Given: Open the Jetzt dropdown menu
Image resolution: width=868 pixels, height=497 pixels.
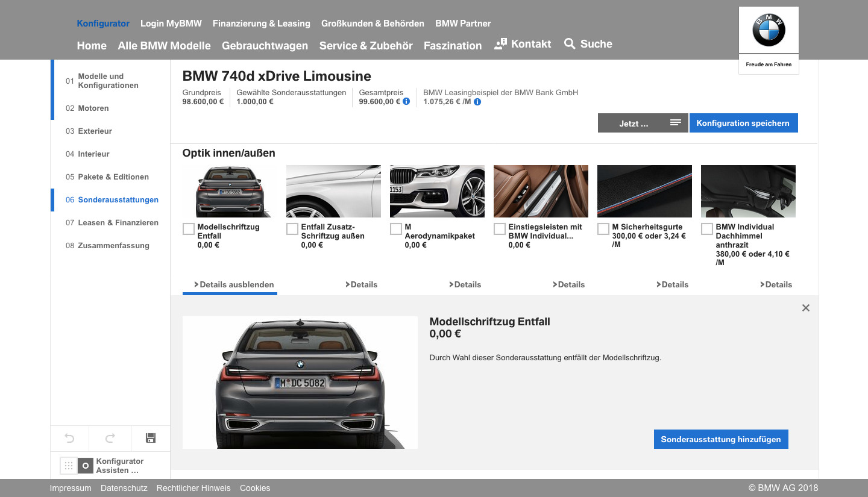Looking at the screenshot, I should pos(643,123).
